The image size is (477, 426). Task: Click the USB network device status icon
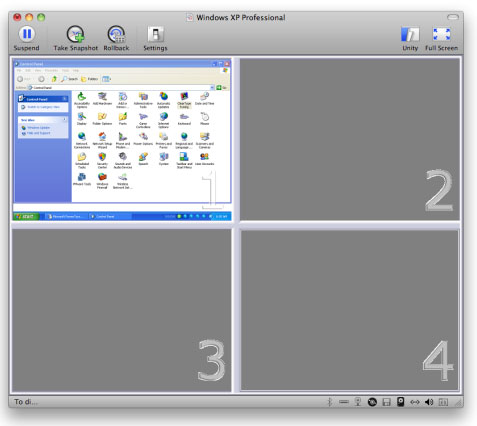[x=358, y=402]
